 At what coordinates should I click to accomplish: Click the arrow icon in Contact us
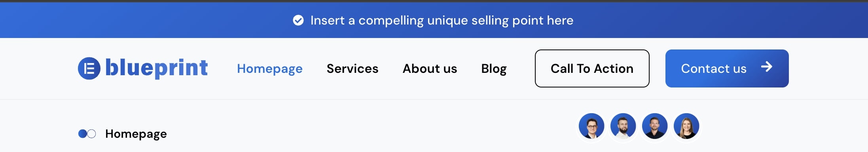(767, 67)
